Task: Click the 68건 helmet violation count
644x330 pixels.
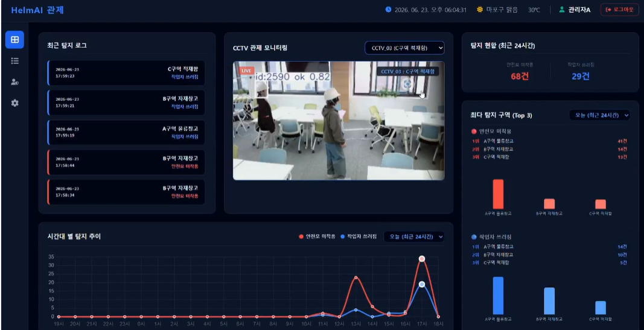Action: pos(520,77)
